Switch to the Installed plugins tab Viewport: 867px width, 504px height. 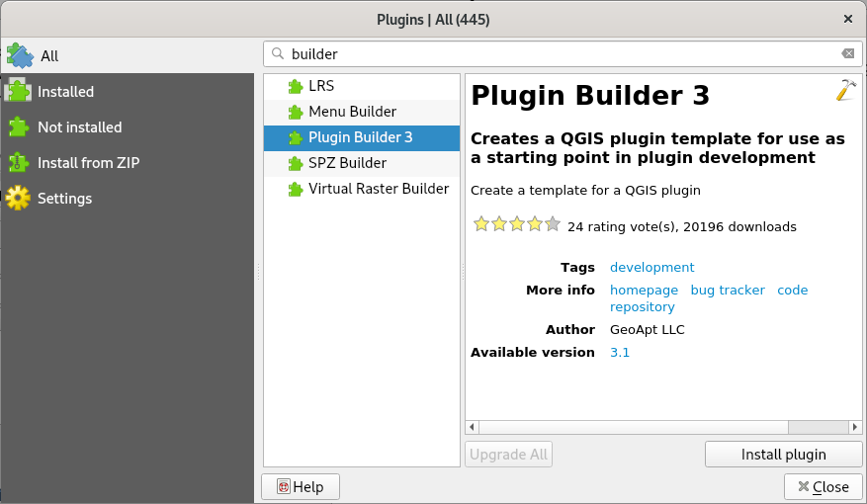tap(128, 91)
